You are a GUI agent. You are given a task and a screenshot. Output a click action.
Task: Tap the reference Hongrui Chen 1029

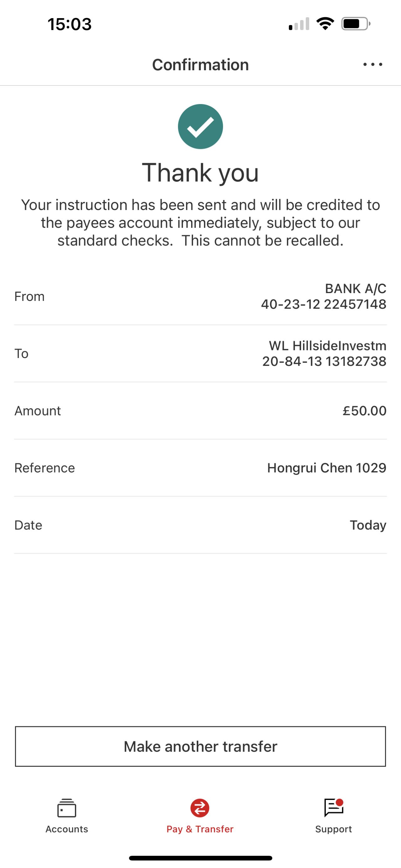[x=326, y=468]
